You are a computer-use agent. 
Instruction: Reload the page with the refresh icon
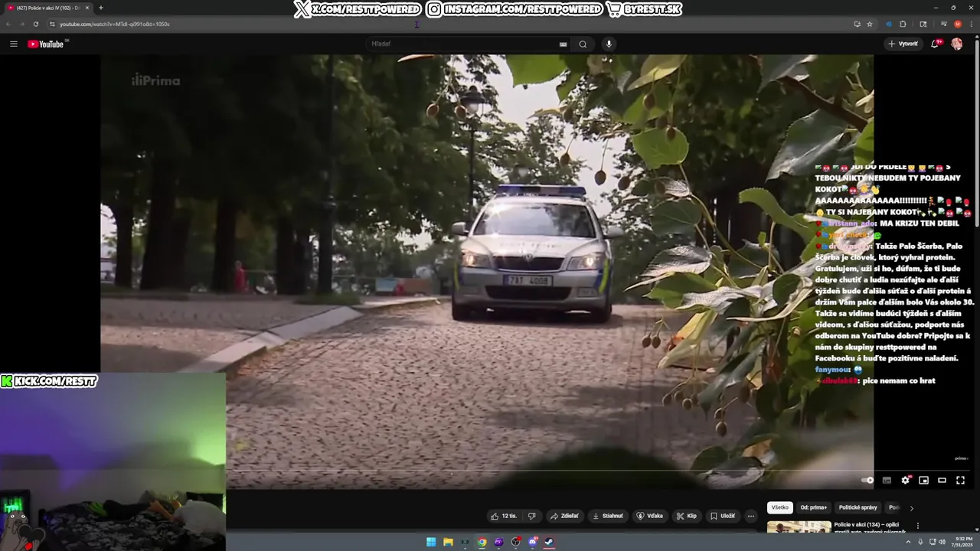(x=35, y=24)
